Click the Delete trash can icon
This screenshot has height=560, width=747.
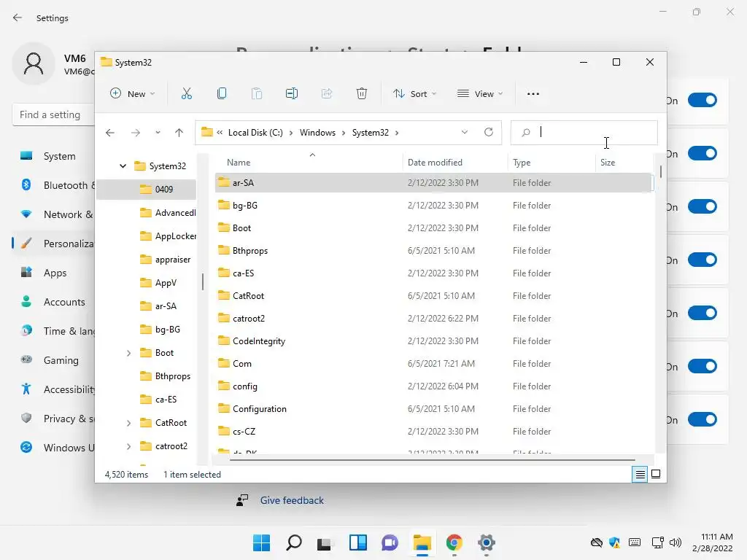(362, 94)
